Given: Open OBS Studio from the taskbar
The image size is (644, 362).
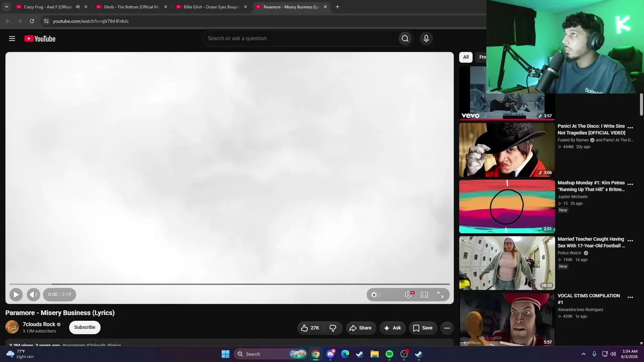Looking at the screenshot, I should [x=404, y=354].
